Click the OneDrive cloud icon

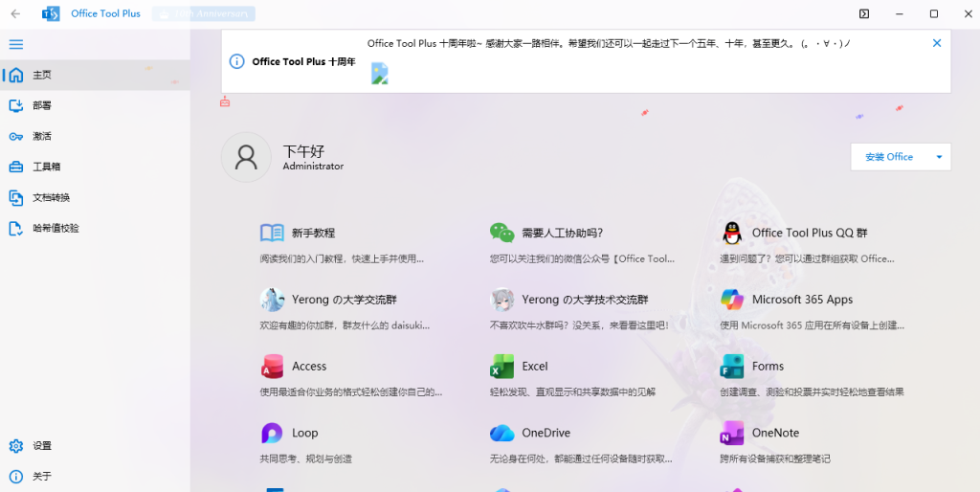pos(501,433)
